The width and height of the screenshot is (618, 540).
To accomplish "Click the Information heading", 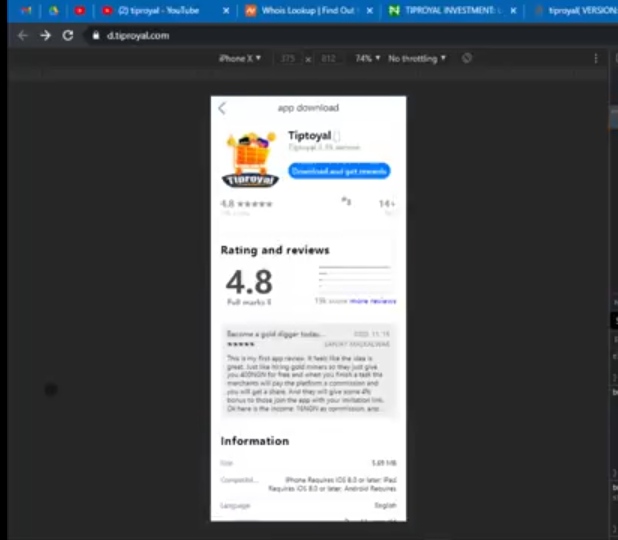I will click(255, 441).
